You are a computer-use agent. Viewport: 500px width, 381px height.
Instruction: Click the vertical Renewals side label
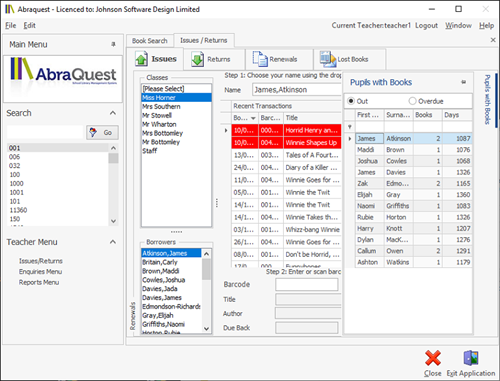pyautogui.click(x=133, y=316)
